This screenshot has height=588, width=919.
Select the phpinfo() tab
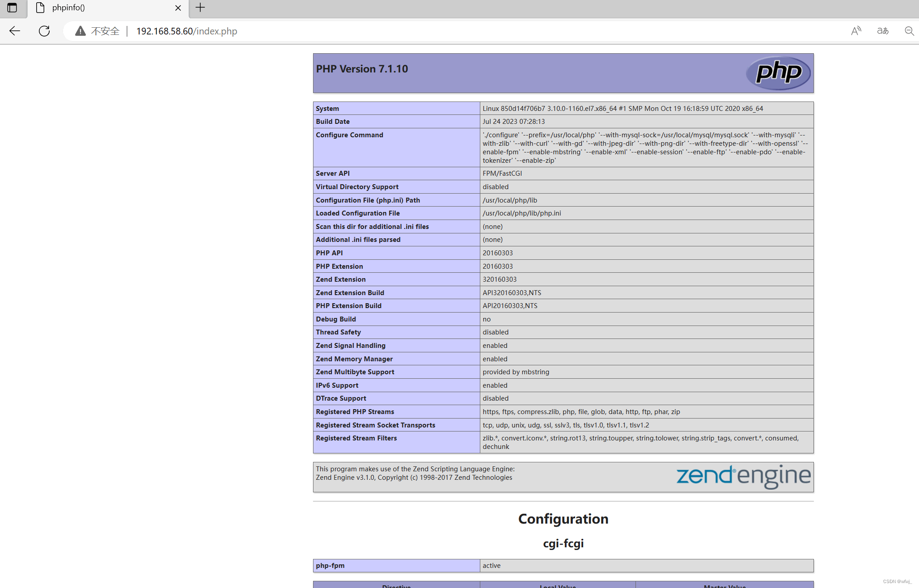108,8
